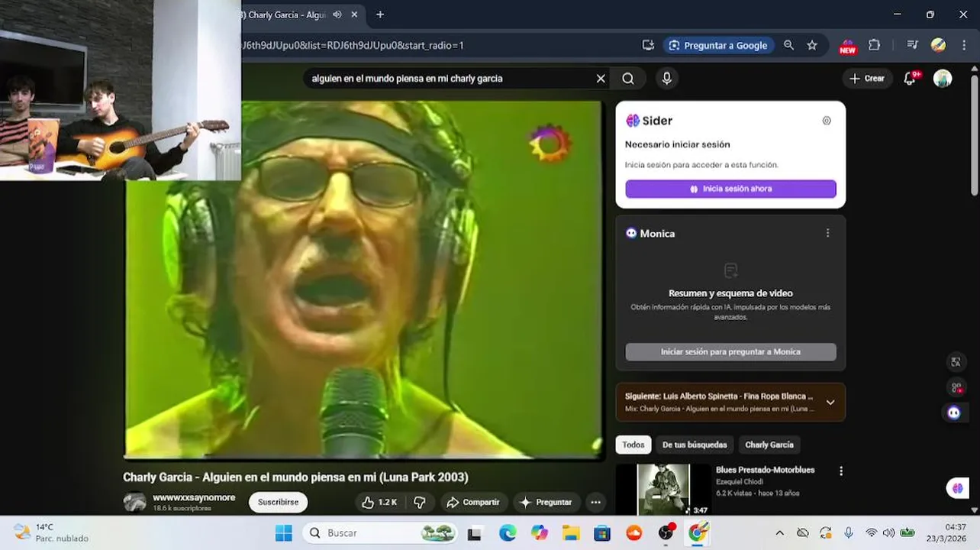Share the video with Compartir
The height and width of the screenshot is (550, 980).
[x=473, y=502]
